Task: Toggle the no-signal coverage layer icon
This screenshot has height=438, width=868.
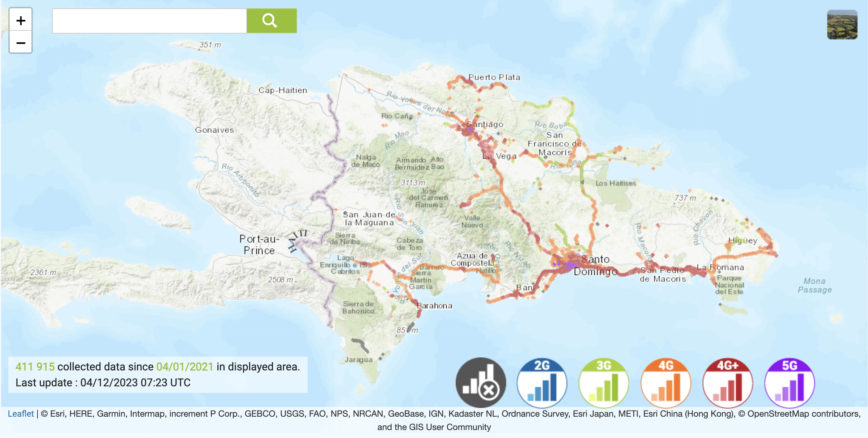Action: [481, 383]
